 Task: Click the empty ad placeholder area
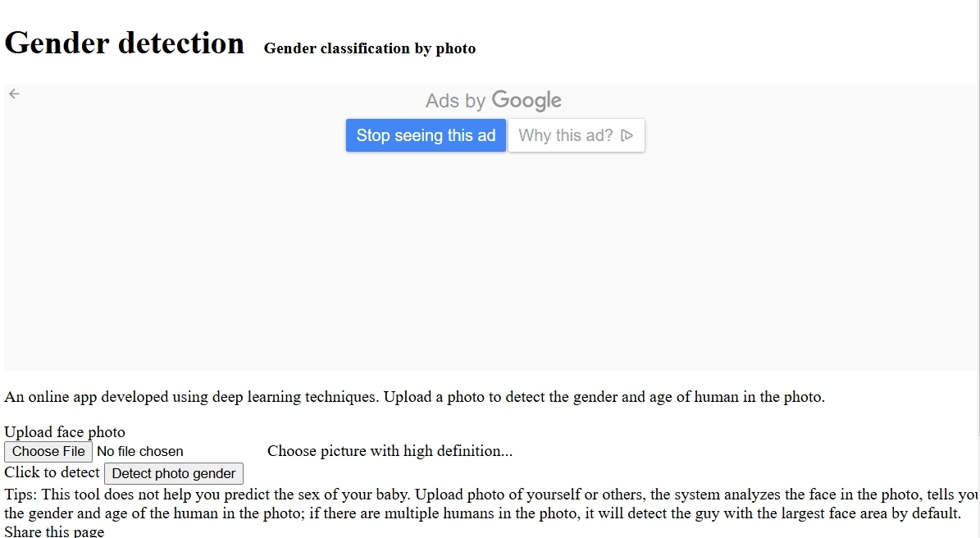tap(492, 262)
